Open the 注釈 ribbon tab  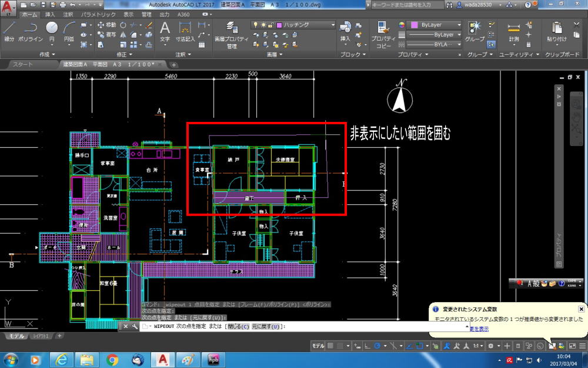[x=68, y=14]
